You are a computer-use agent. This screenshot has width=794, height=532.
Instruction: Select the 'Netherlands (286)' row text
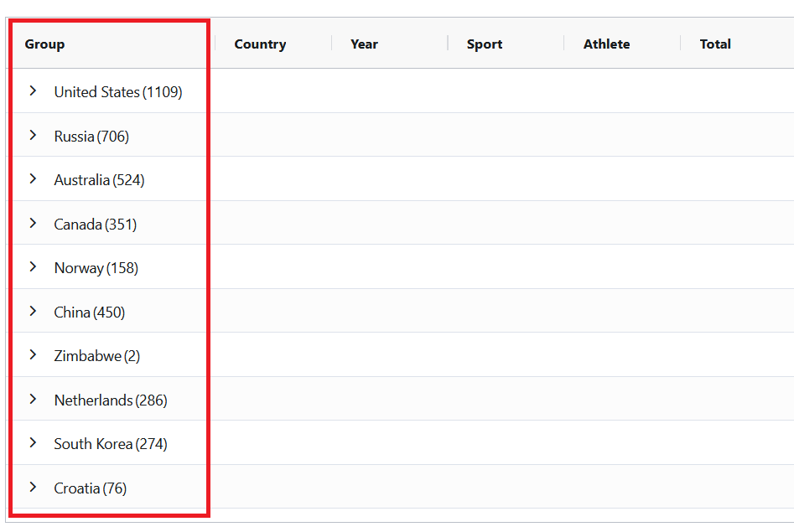click(x=111, y=401)
